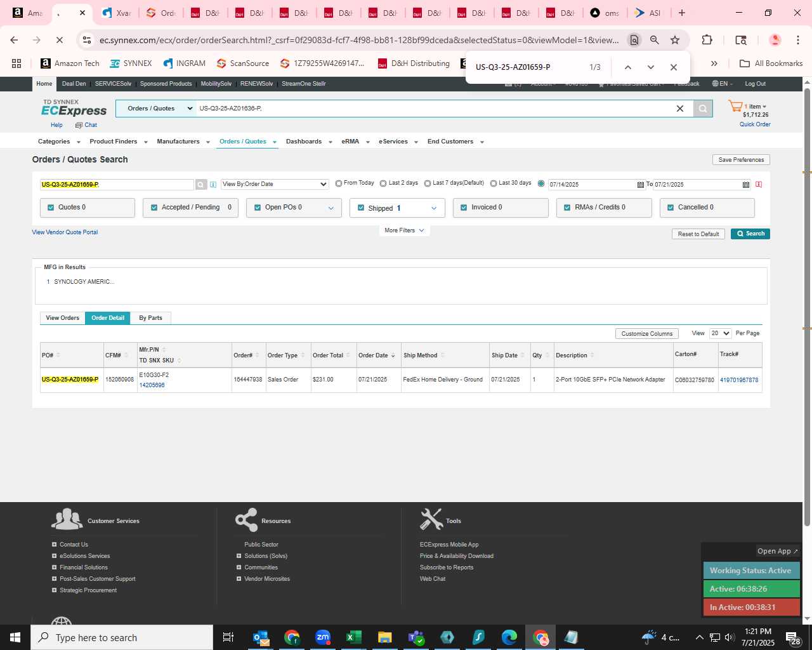Go to previous find-in-page match

(627, 67)
